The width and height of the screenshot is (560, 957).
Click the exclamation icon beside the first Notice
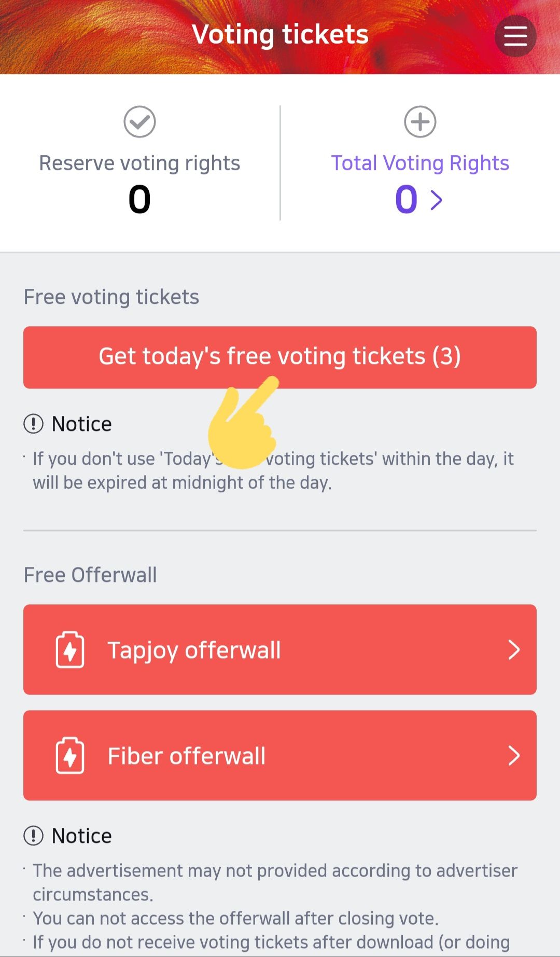[34, 424]
